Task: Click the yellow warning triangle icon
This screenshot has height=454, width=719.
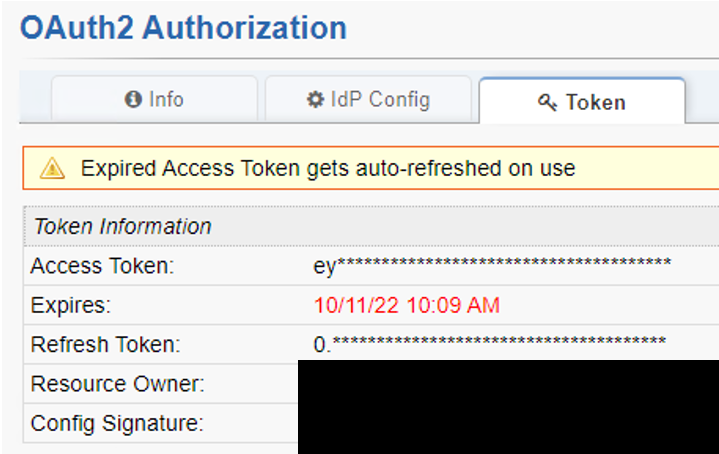Action: pyautogui.click(x=52, y=169)
